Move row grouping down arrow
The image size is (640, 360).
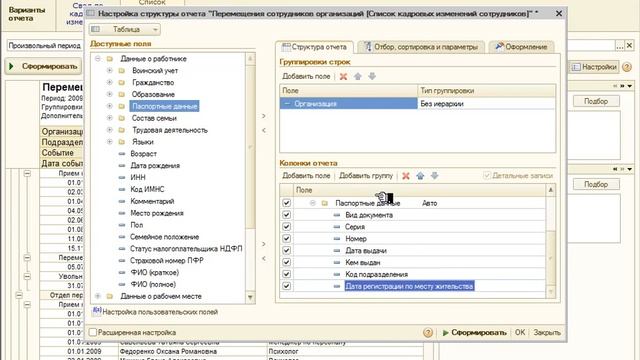tap(372, 76)
